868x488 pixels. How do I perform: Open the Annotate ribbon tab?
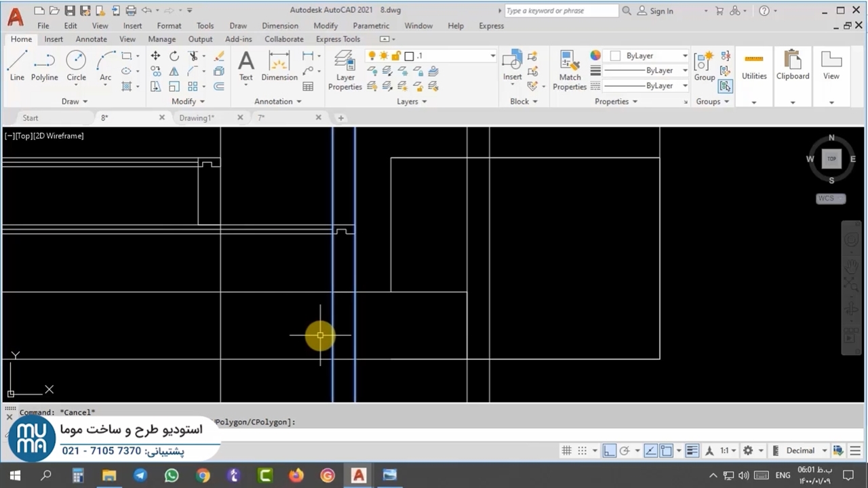tap(91, 39)
